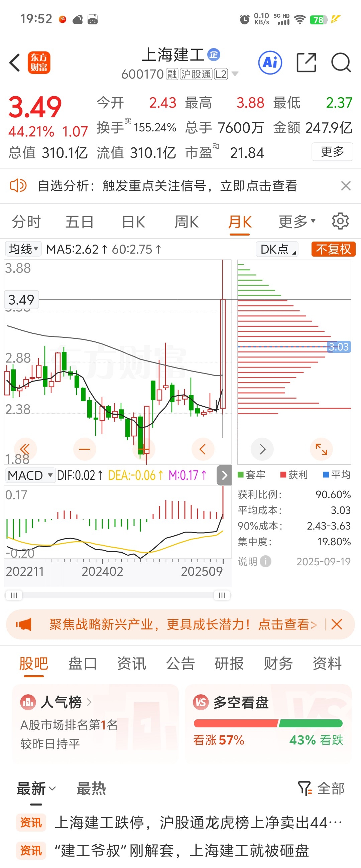Tap the speaker icon beside 自选分析
Viewport: 361px width, 868px height.
(18, 186)
